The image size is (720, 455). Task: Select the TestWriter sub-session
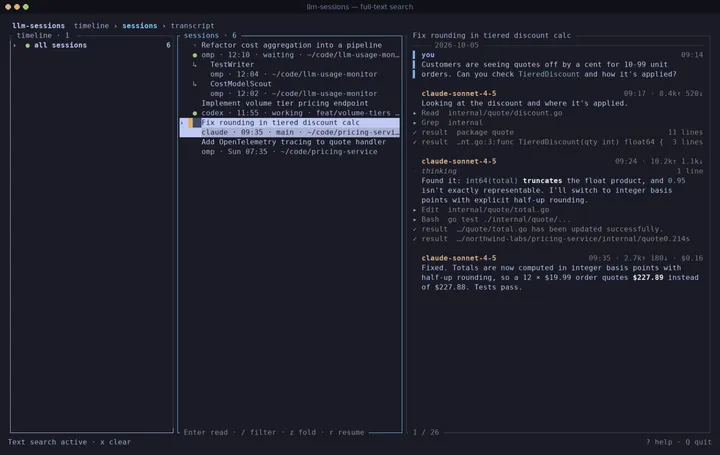point(232,64)
